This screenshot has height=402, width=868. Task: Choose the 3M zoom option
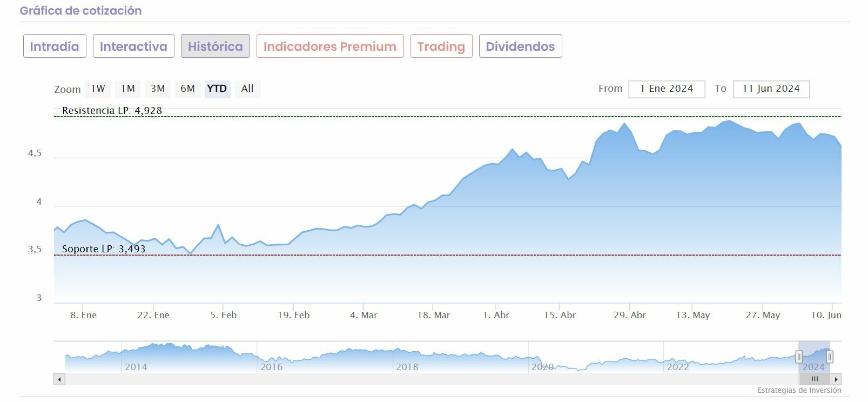point(158,89)
